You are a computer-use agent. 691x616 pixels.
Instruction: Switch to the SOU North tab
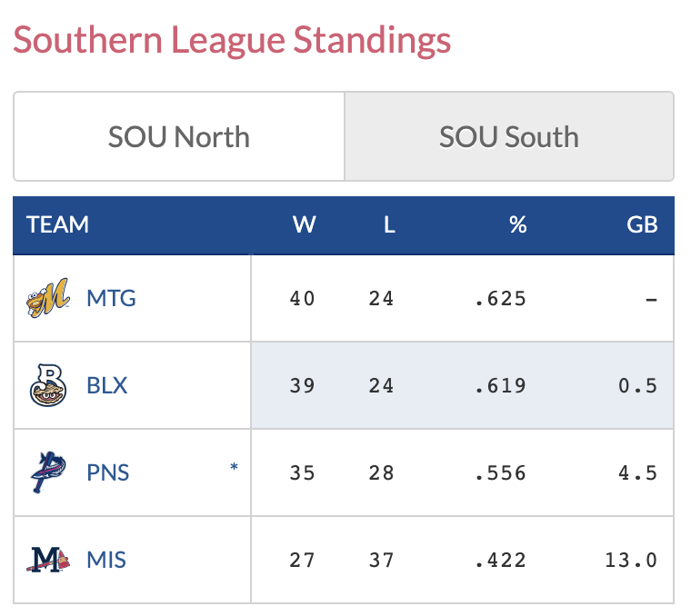[179, 137]
